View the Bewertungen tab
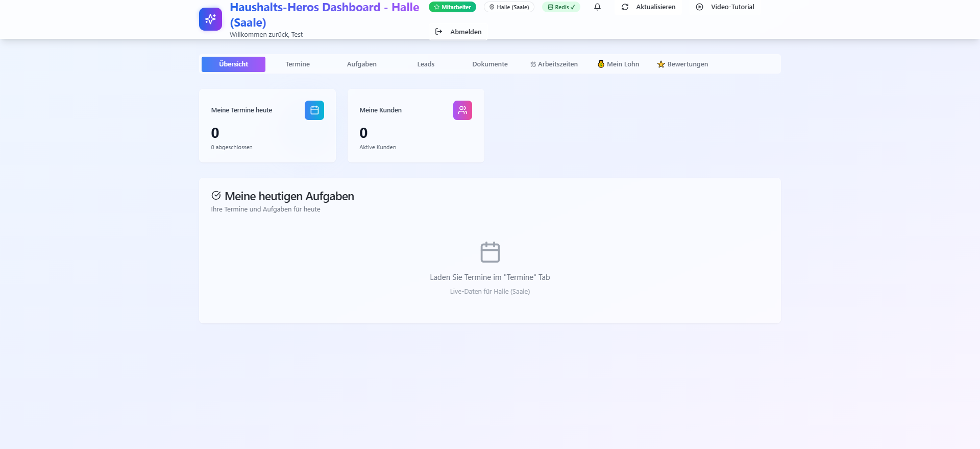The height and width of the screenshot is (449, 980). (682, 64)
